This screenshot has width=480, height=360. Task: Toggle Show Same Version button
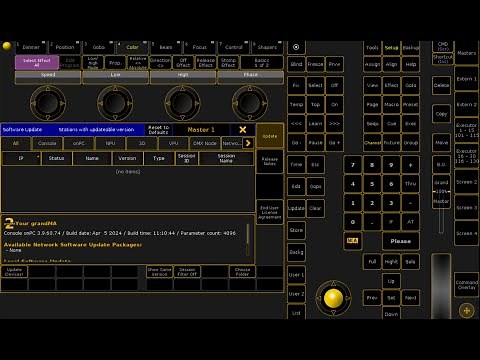click(159, 272)
